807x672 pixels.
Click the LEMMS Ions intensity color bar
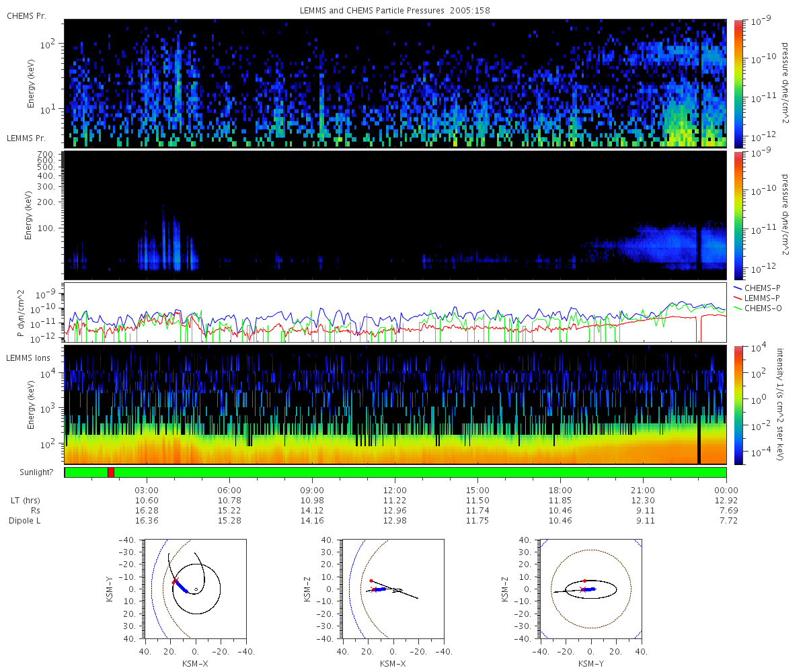(738, 405)
